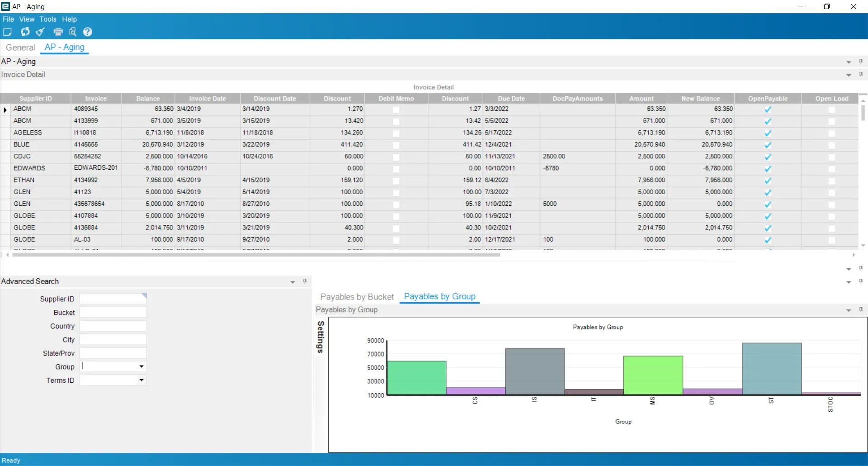Toggle OpenPayable checkbox for AGELESS row

[x=768, y=133]
